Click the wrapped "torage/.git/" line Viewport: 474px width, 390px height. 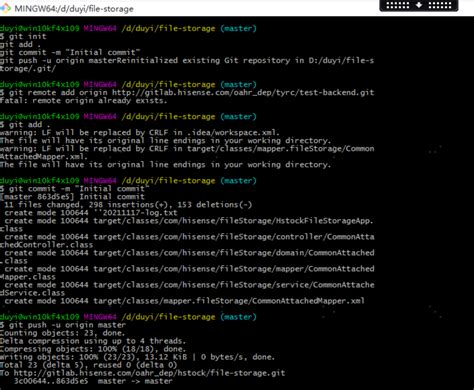[x=28, y=68]
